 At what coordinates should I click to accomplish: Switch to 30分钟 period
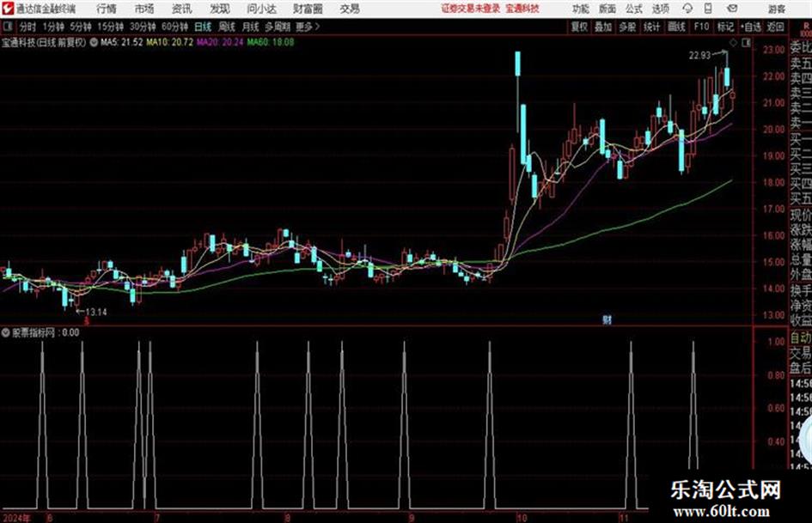(143, 27)
